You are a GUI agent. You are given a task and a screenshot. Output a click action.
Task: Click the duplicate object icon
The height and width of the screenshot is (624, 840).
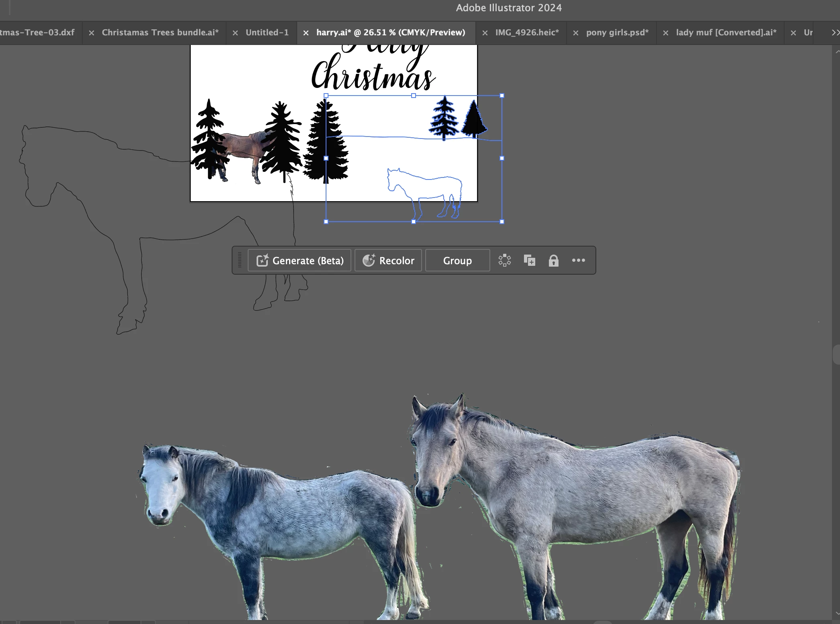click(529, 261)
